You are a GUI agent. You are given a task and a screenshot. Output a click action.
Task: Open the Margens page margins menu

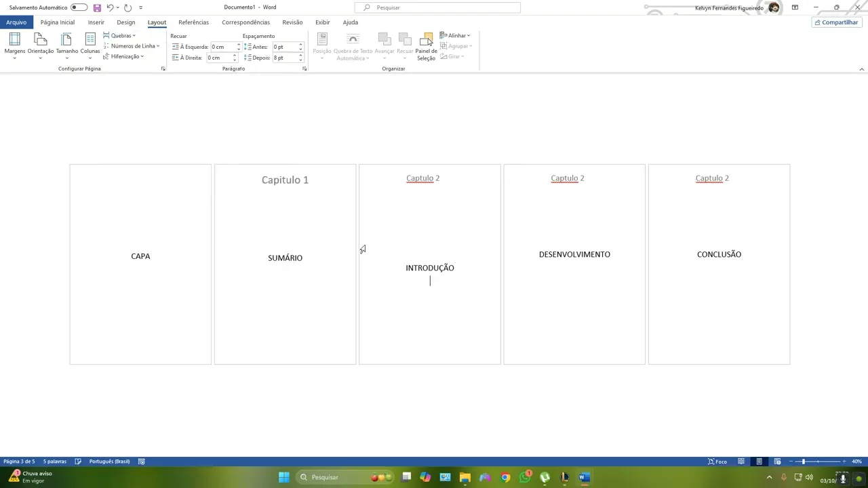pos(14,46)
